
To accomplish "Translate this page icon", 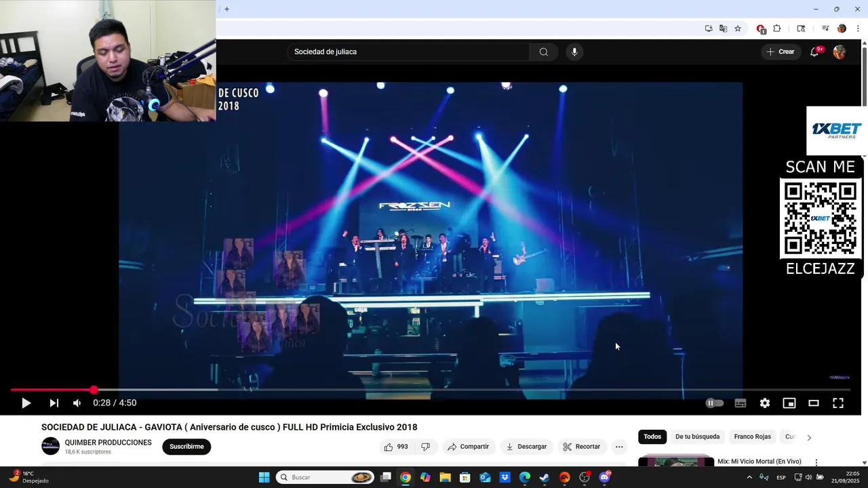I will click(724, 28).
